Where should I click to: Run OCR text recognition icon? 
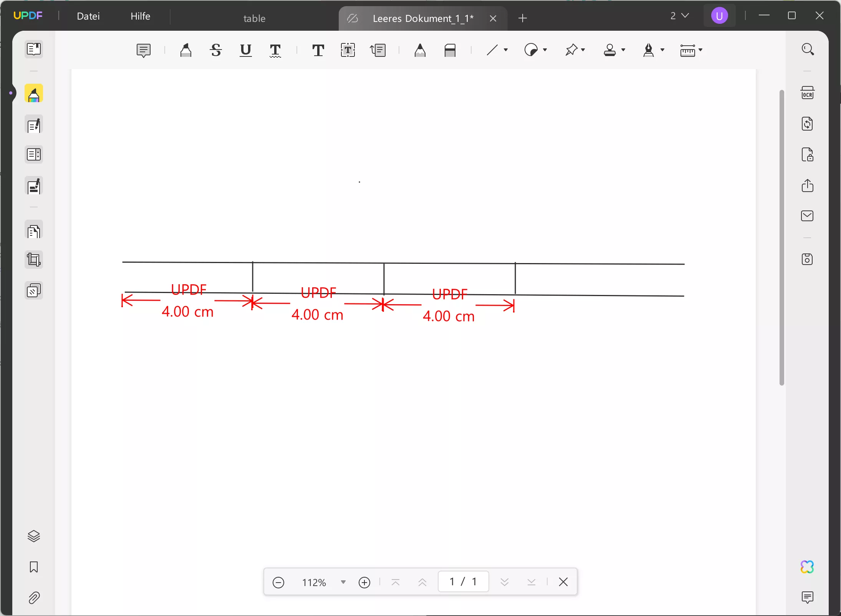808,93
